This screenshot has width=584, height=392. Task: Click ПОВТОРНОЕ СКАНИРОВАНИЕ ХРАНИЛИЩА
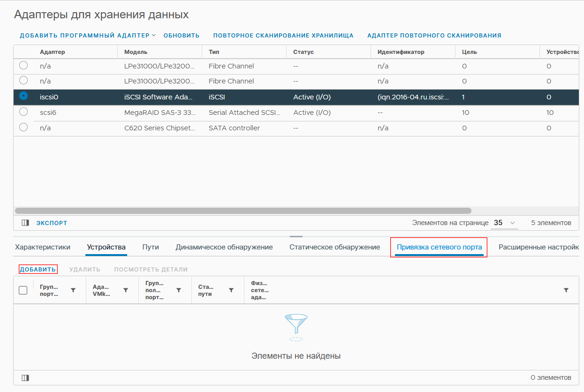pos(283,35)
